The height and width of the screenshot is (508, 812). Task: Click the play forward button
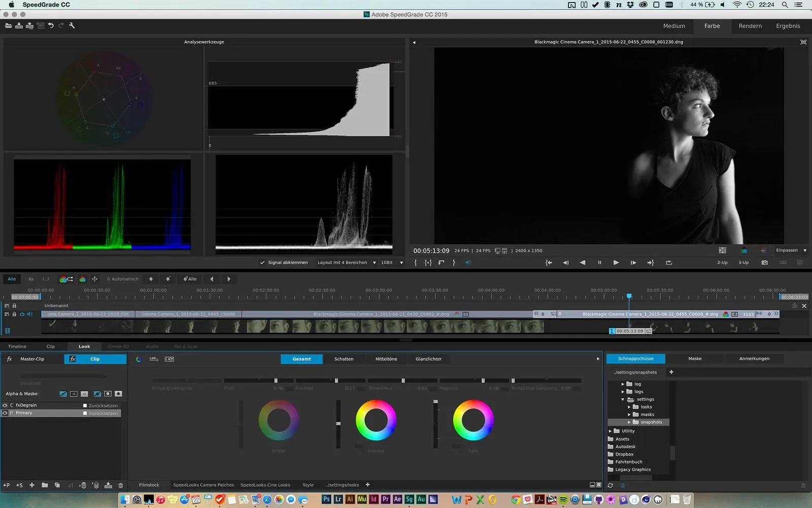[x=616, y=263]
